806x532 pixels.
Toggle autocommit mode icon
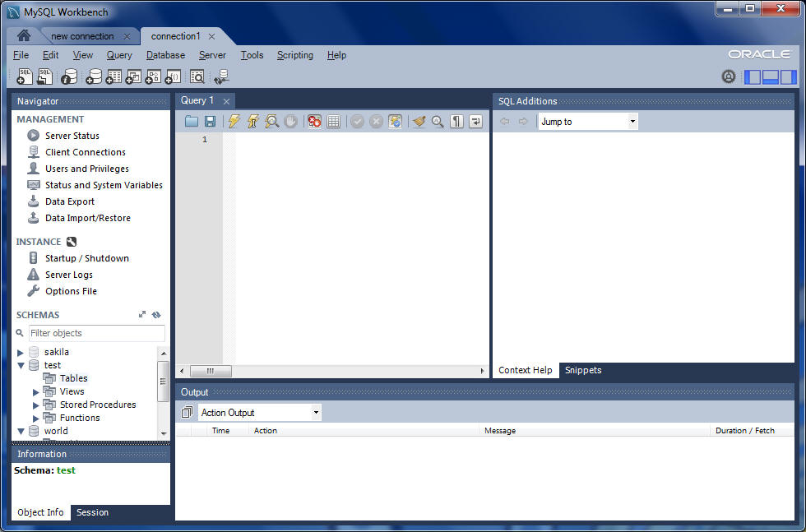coord(395,122)
